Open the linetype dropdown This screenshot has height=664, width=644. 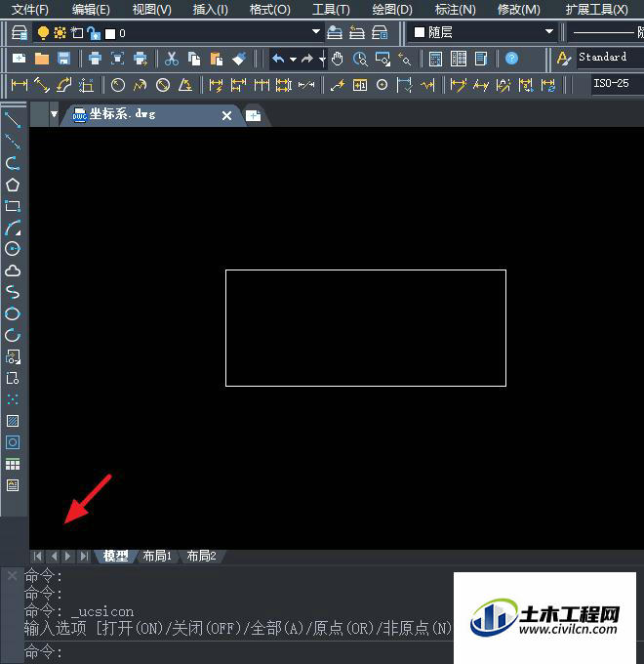pos(606,32)
